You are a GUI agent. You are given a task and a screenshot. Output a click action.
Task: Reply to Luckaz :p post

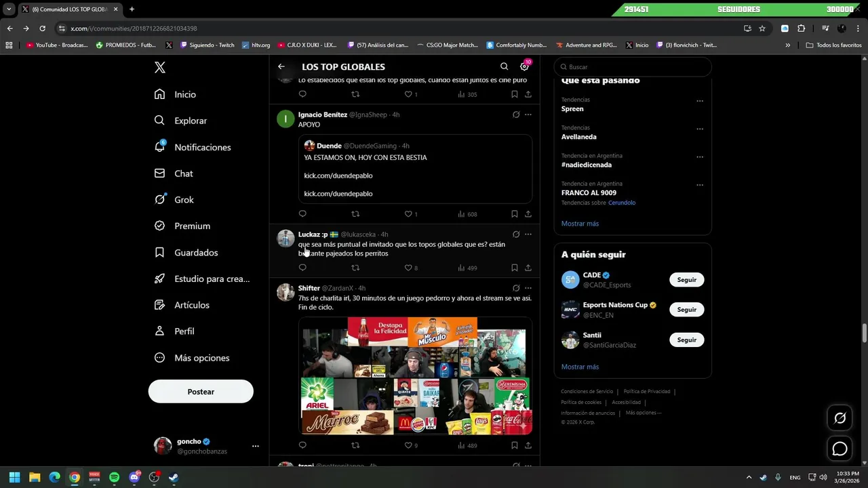pyautogui.click(x=302, y=268)
